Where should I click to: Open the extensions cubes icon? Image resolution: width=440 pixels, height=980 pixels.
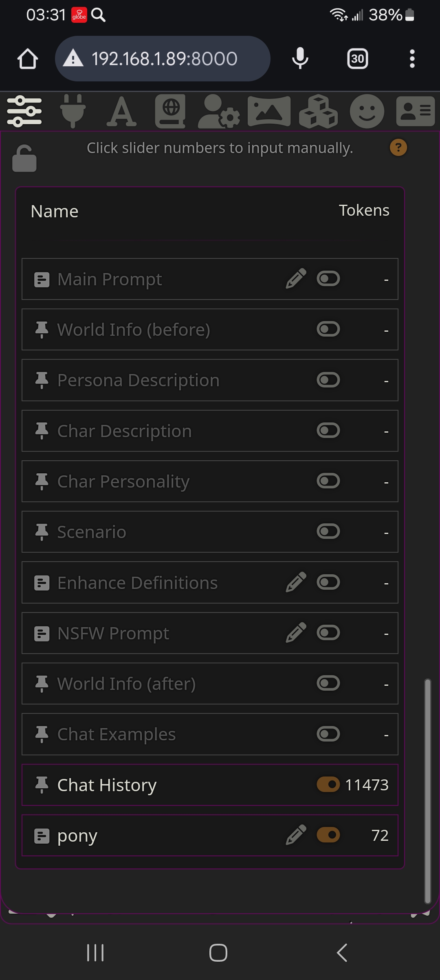click(318, 111)
